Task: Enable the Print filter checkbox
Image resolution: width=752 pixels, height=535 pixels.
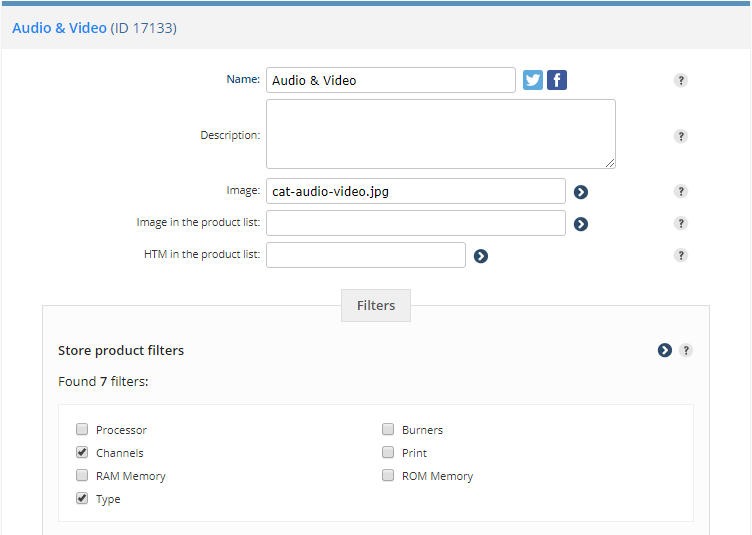Action: coord(388,452)
